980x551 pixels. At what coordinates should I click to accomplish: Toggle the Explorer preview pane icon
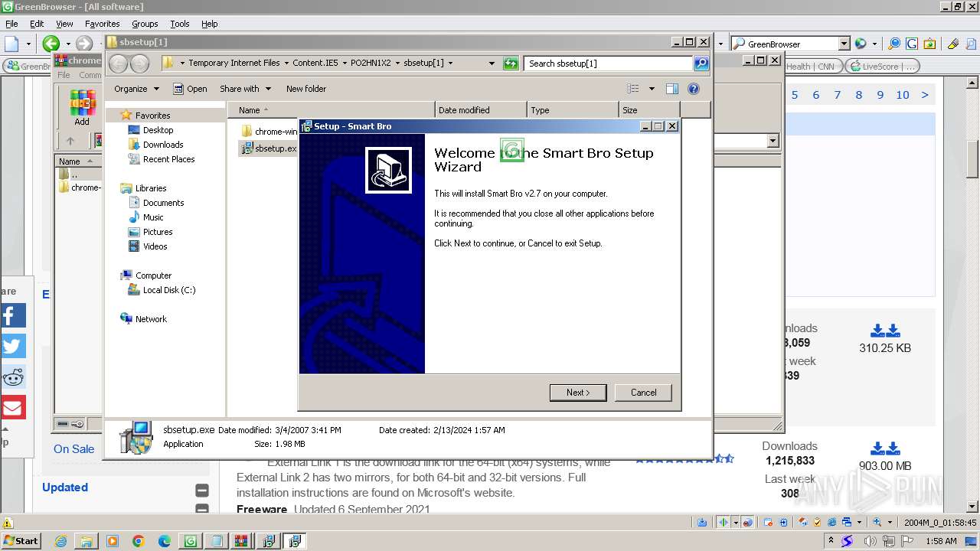coord(671,89)
